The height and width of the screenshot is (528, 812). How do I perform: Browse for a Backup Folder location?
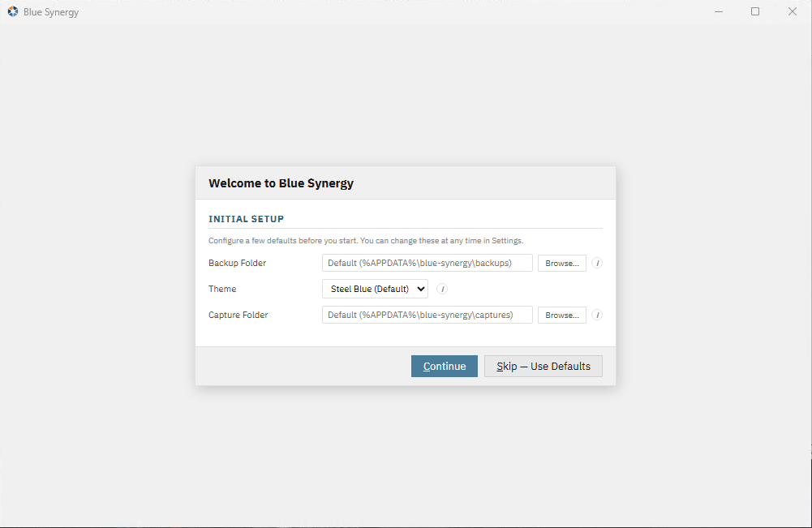click(561, 263)
